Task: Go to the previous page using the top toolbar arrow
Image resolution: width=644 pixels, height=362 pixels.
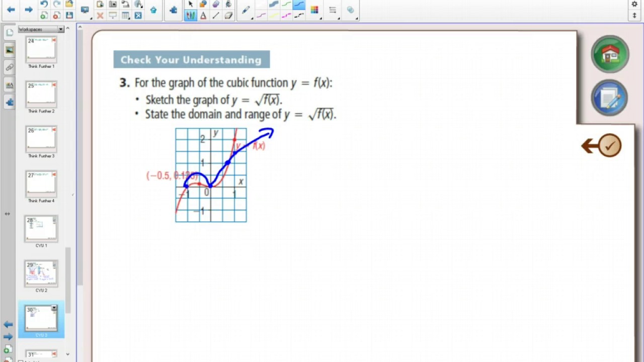Action: pos(11,10)
